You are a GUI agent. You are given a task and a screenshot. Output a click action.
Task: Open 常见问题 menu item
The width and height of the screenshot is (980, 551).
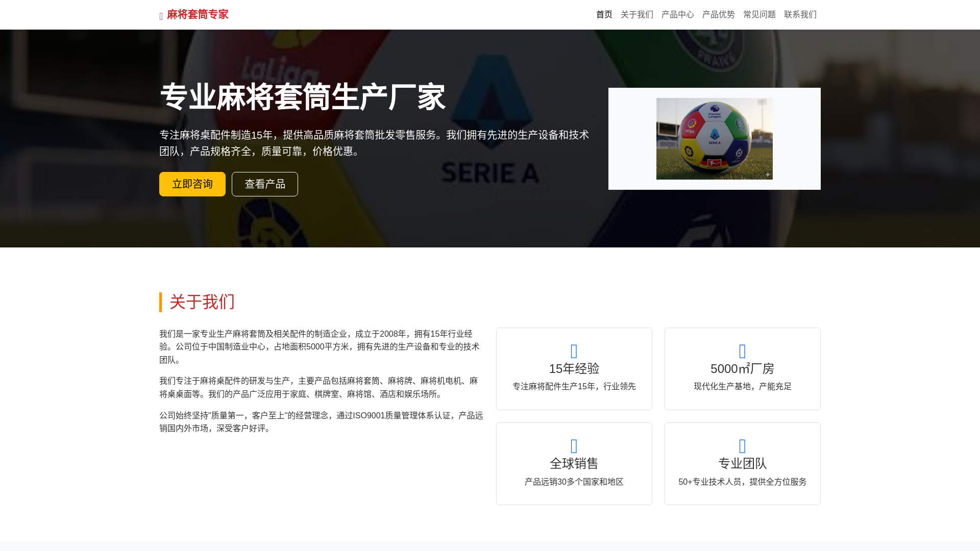(759, 14)
